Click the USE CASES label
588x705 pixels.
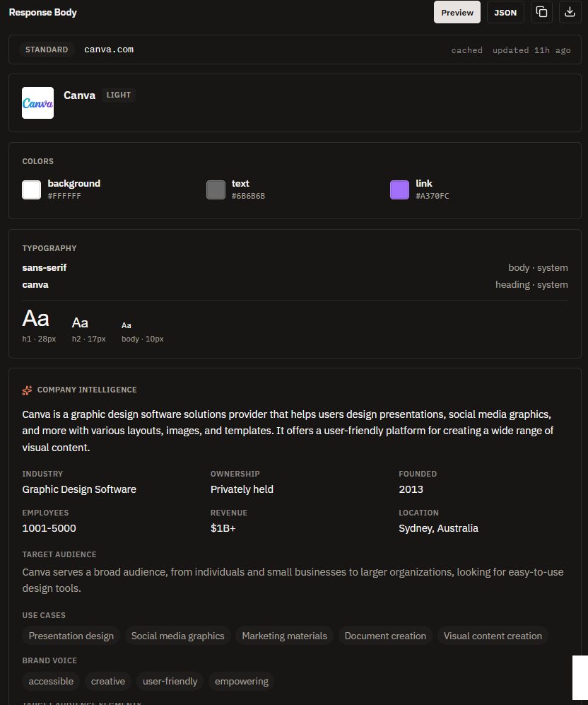click(44, 615)
